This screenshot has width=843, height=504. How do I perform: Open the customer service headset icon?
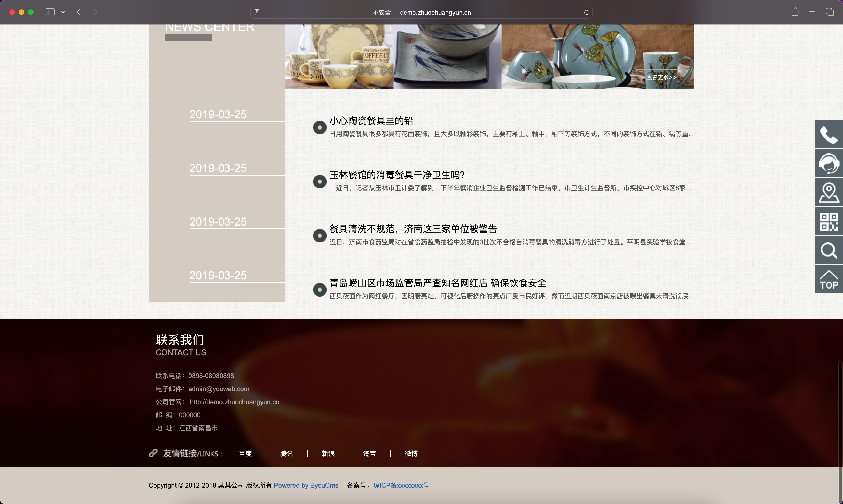[x=829, y=163]
